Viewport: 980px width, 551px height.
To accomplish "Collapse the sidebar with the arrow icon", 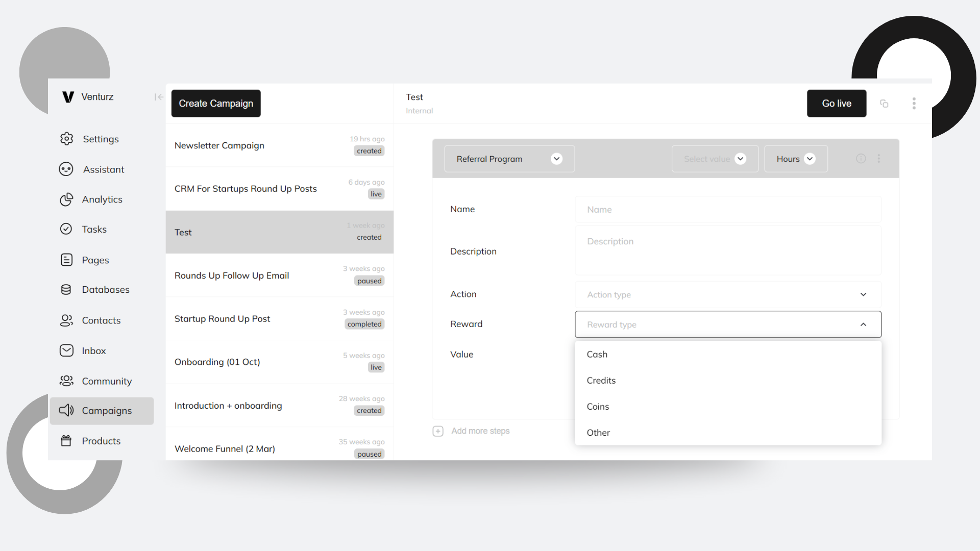I will pyautogui.click(x=158, y=96).
